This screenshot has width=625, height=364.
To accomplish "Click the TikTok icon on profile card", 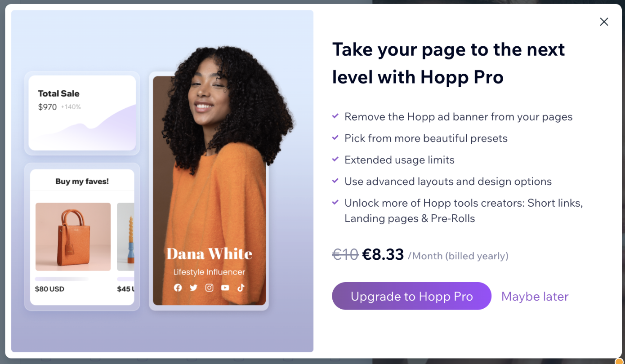I will point(241,288).
